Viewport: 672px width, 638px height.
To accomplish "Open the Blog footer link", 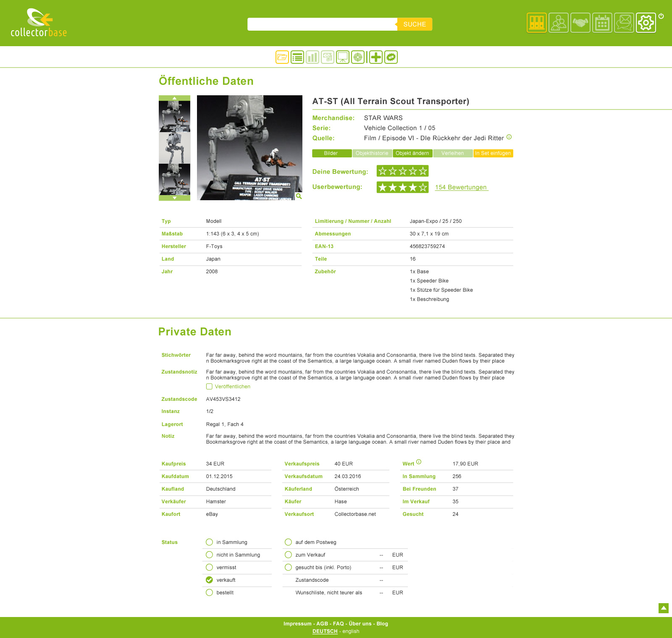I will [x=382, y=624].
